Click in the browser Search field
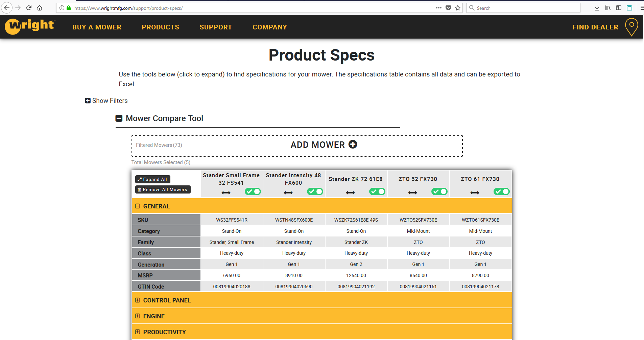The height and width of the screenshot is (340, 644). pos(523,8)
